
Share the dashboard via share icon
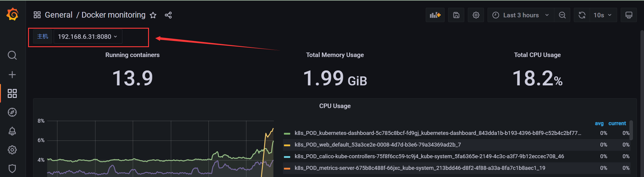coord(168,15)
